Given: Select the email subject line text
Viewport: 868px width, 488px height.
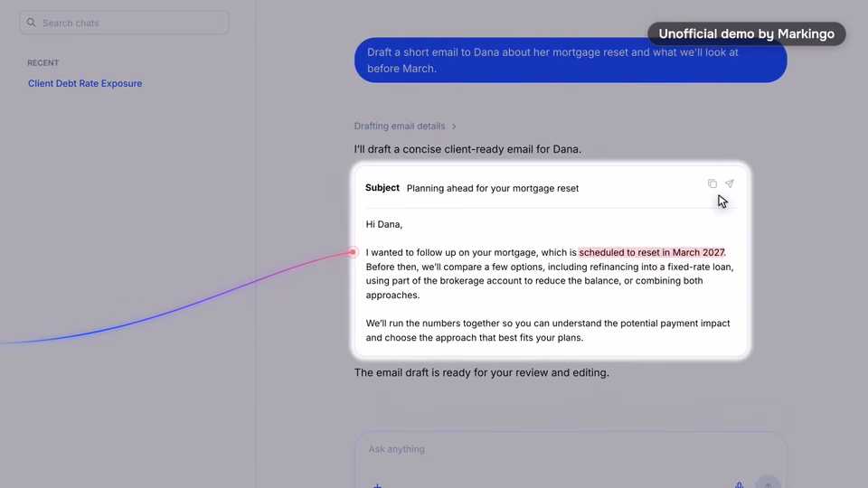Looking at the screenshot, I should (493, 188).
